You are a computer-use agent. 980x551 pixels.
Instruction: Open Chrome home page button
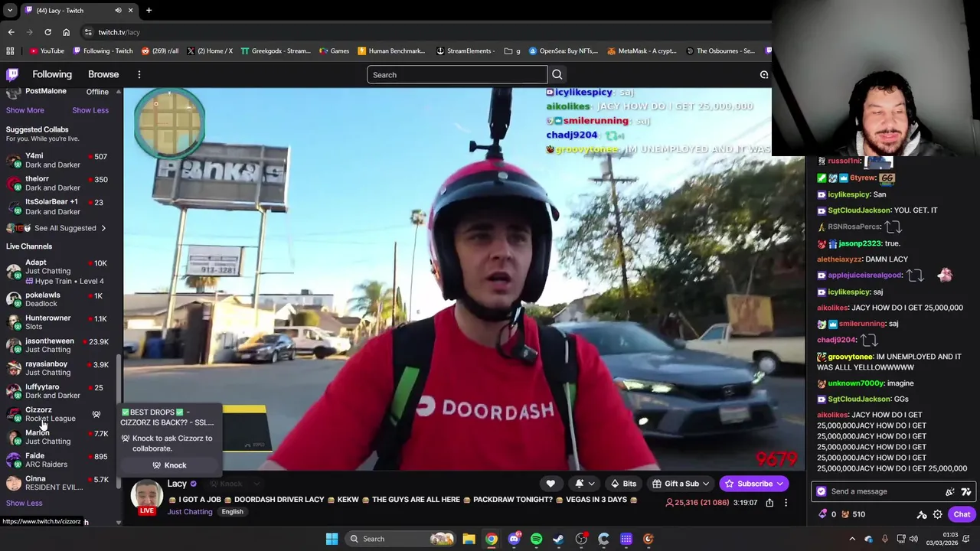pyautogui.click(x=66, y=32)
